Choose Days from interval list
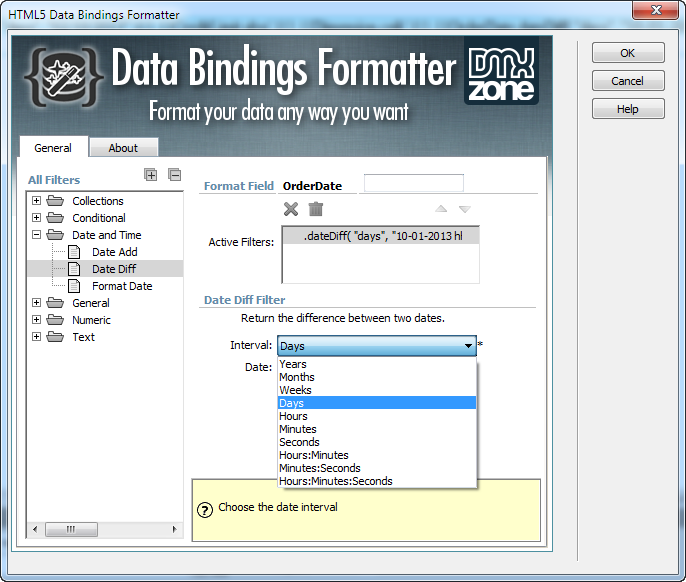 [x=377, y=403]
